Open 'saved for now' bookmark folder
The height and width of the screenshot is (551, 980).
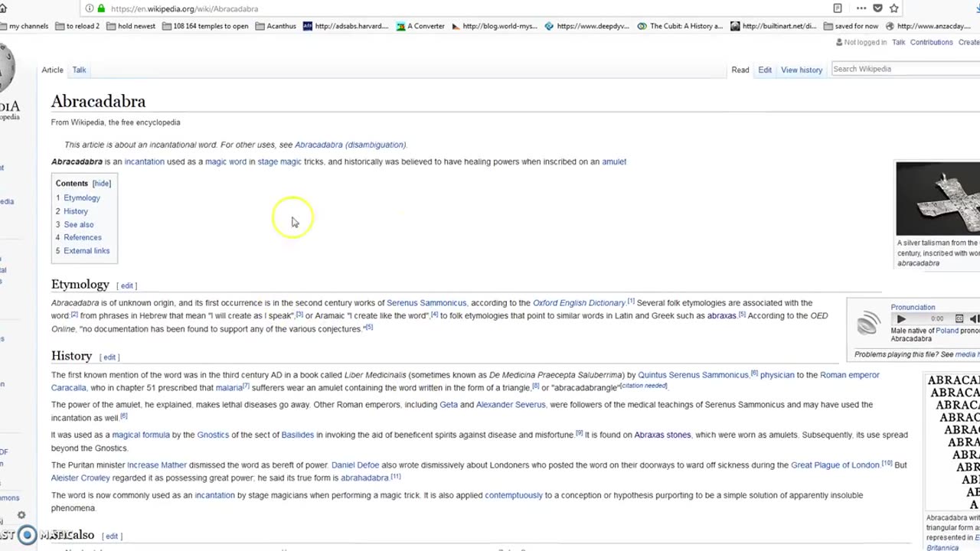click(851, 26)
